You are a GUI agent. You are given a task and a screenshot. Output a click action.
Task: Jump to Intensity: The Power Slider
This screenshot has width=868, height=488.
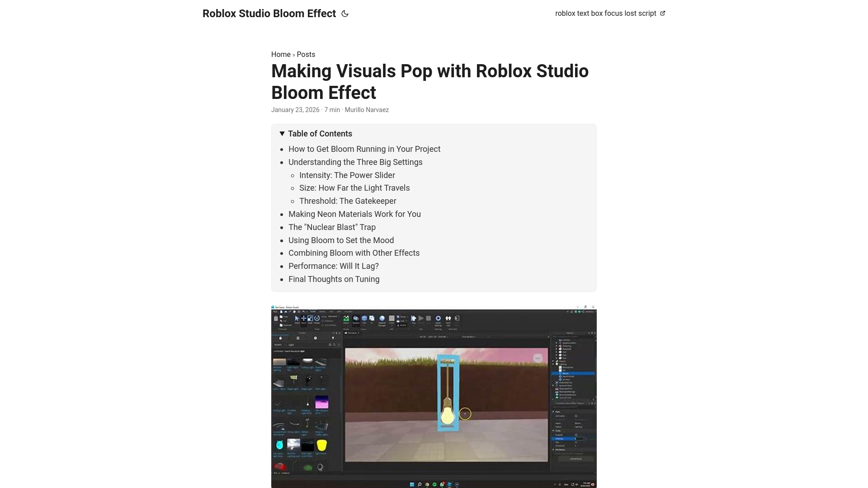coord(347,175)
